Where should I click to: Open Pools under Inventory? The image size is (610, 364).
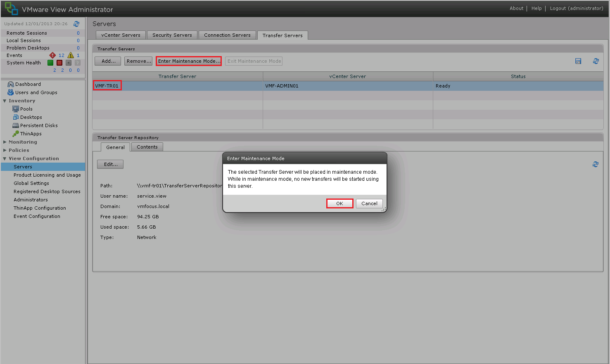(26, 109)
